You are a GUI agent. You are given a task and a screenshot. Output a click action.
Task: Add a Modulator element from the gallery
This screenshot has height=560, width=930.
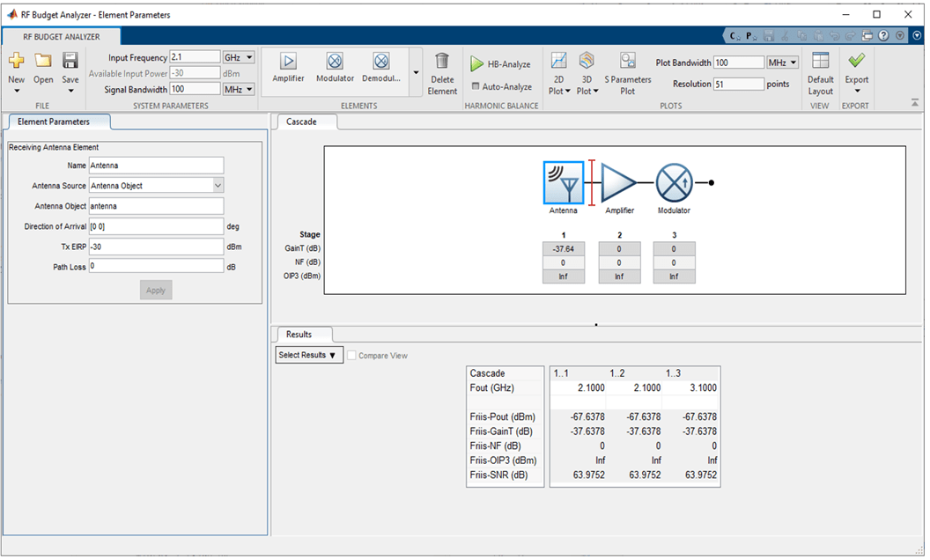pyautogui.click(x=336, y=67)
